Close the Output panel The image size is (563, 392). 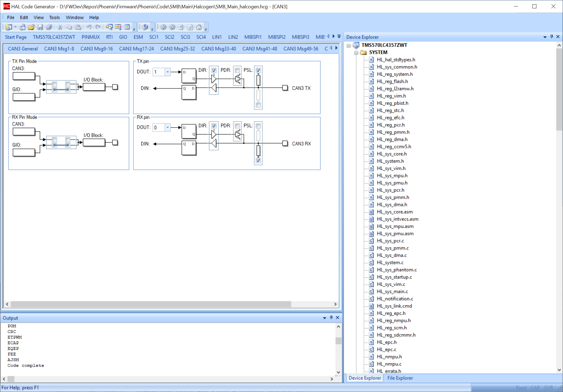[338, 317]
